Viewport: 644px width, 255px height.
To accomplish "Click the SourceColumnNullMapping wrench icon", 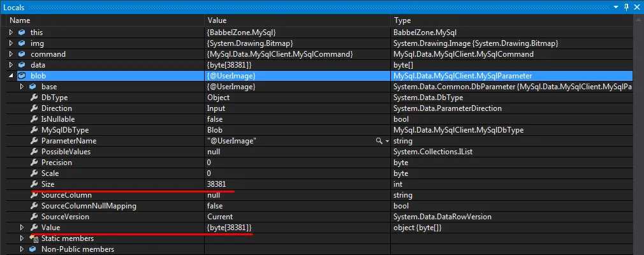I will point(34,206).
